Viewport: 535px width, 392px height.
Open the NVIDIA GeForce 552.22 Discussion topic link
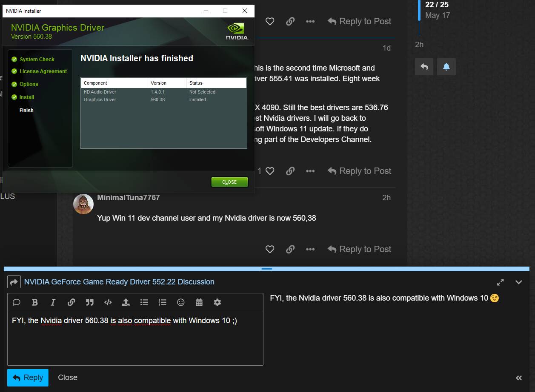[x=119, y=282]
